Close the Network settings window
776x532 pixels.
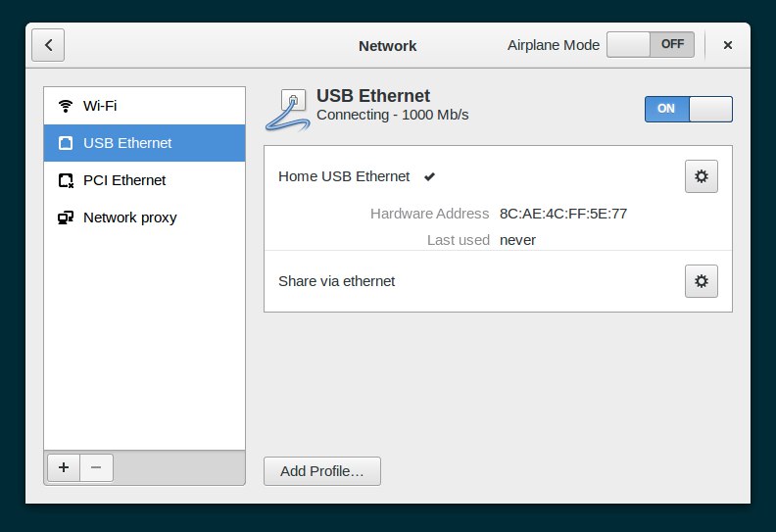[x=728, y=45]
